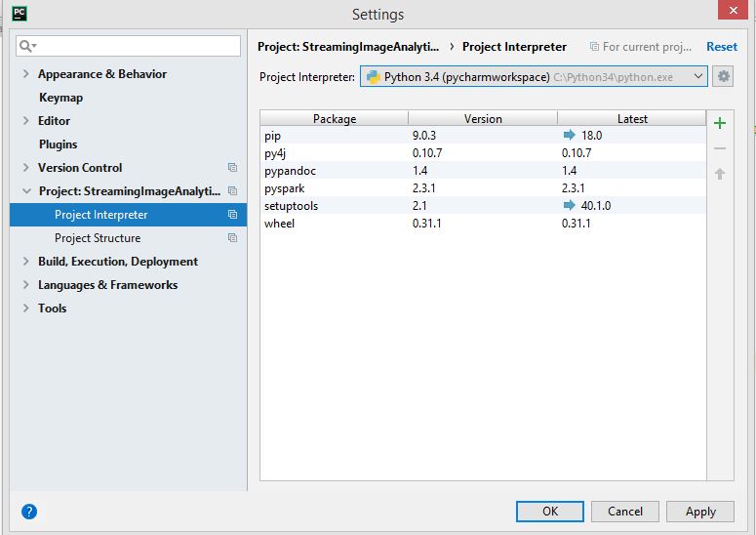Image resolution: width=756 pixels, height=535 pixels.
Task: Click py4j latest 0.10.7 cell
Action: (x=577, y=153)
